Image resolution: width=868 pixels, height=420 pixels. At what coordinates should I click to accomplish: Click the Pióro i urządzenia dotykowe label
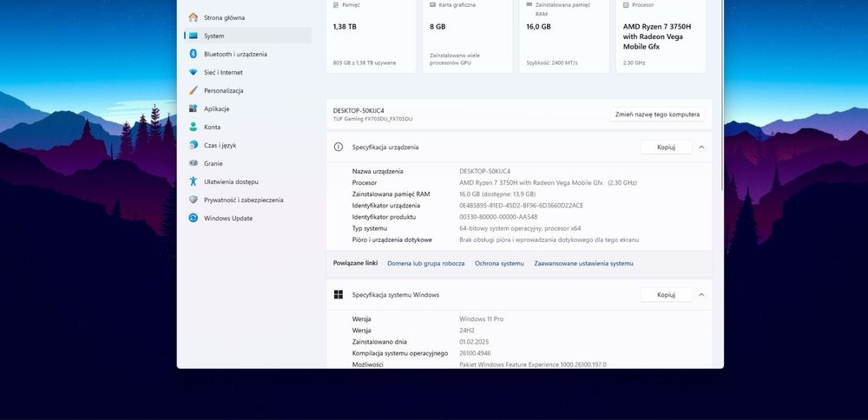pyautogui.click(x=392, y=240)
